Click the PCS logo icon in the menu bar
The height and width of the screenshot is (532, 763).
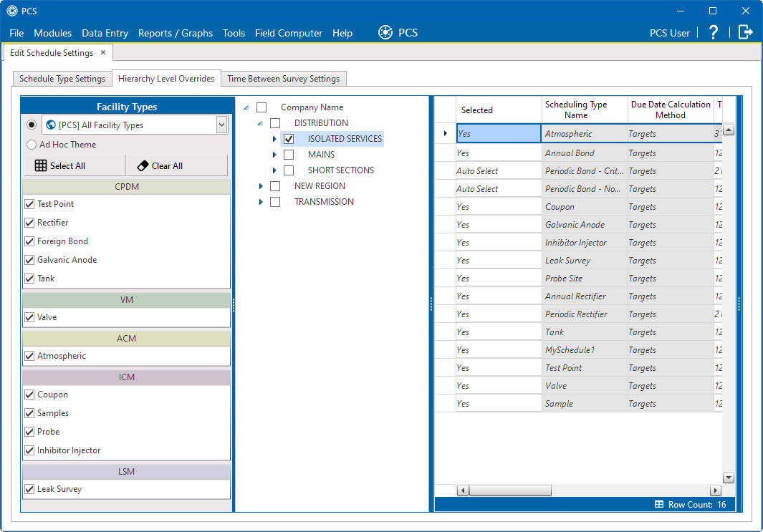[385, 33]
